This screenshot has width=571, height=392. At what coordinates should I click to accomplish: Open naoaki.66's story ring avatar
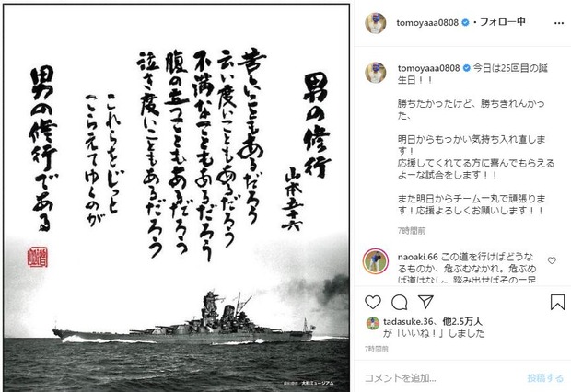pos(376,261)
